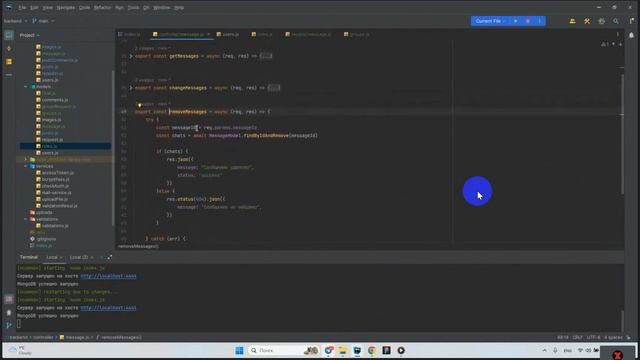
Task: Click the editor vertical scrollbar
Action: coord(622,133)
